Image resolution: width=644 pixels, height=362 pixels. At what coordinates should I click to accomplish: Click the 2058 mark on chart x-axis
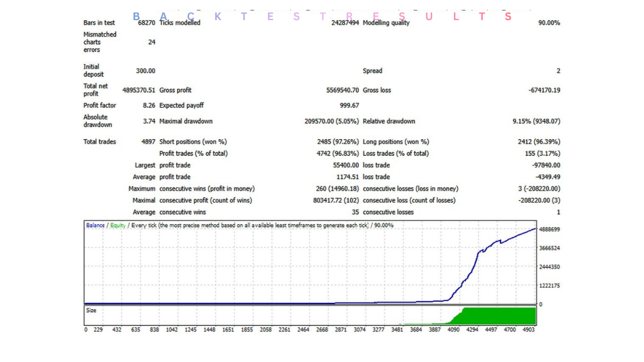(x=266, y=330)
